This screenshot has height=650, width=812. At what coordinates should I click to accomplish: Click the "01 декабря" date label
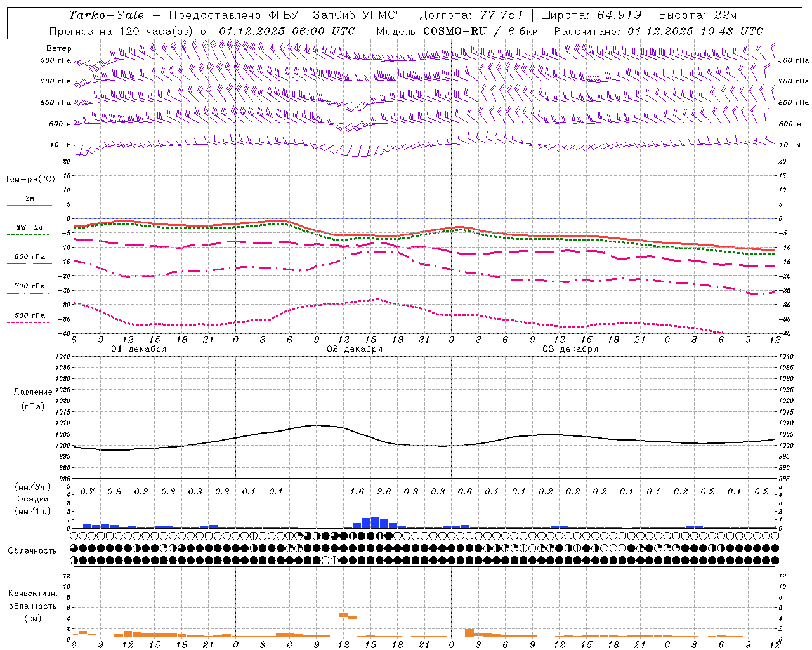pyautogui.click(x=139, y=349)
